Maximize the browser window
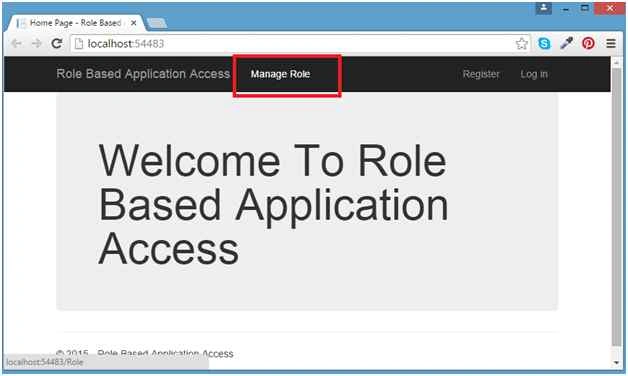 585,8
